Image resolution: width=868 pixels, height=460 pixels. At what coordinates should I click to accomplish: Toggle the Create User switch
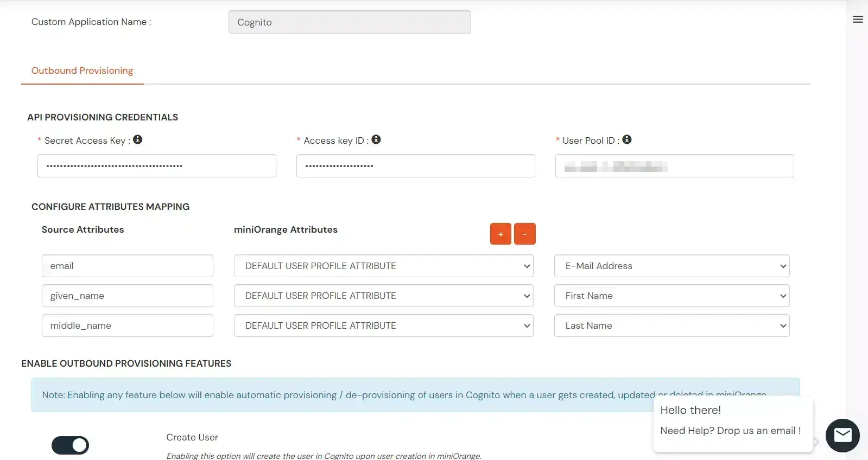coord(70,445)
